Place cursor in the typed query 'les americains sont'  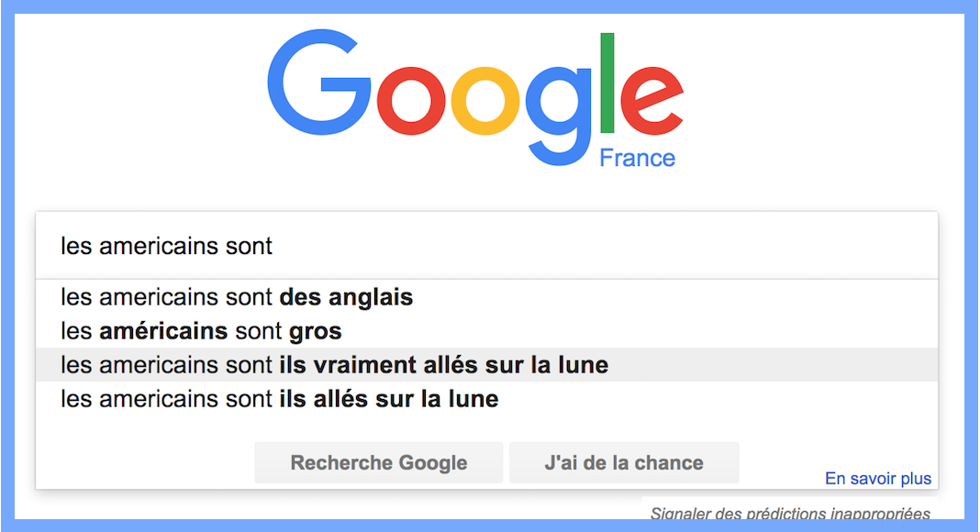(166, 246)
